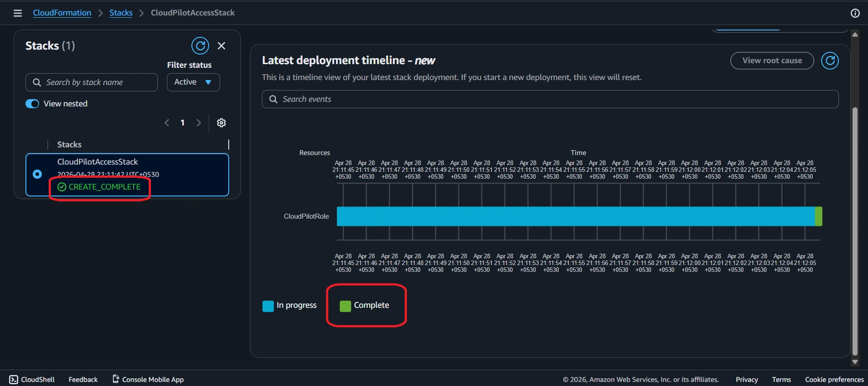Click the search icon in events field
This screenshot has width=868, height=386.
pyautogui.click(x=273, y=99)
